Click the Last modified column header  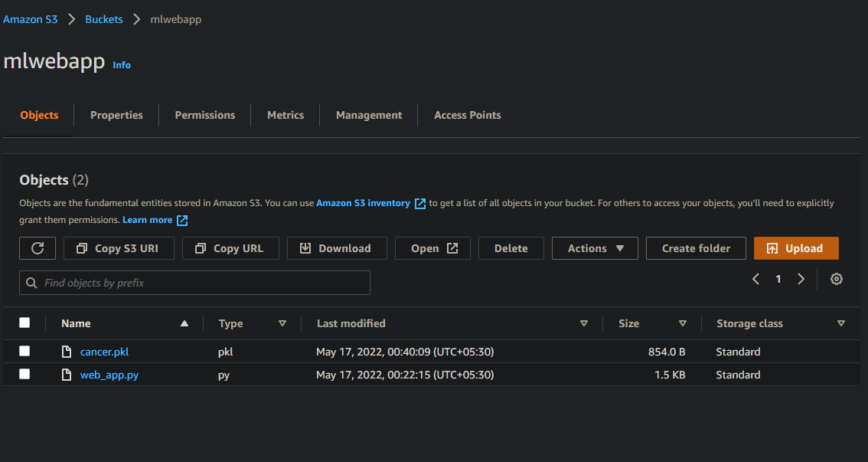coord(351,323)
